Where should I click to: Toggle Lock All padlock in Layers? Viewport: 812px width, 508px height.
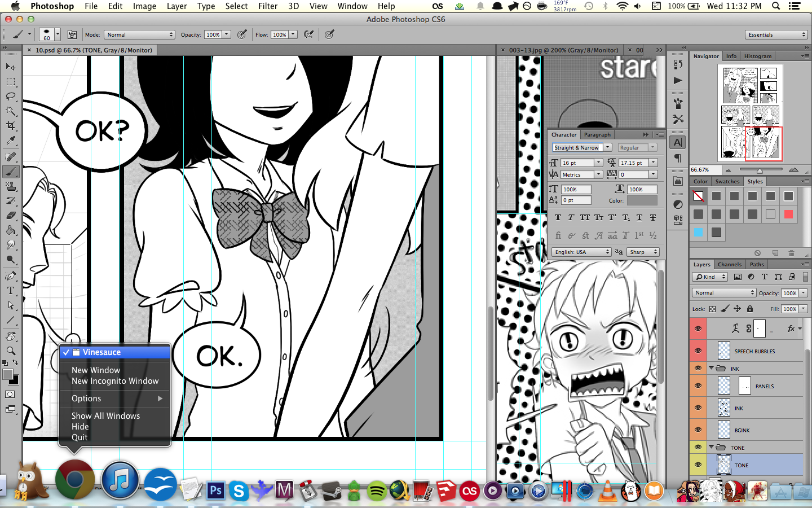coord(749,309)
